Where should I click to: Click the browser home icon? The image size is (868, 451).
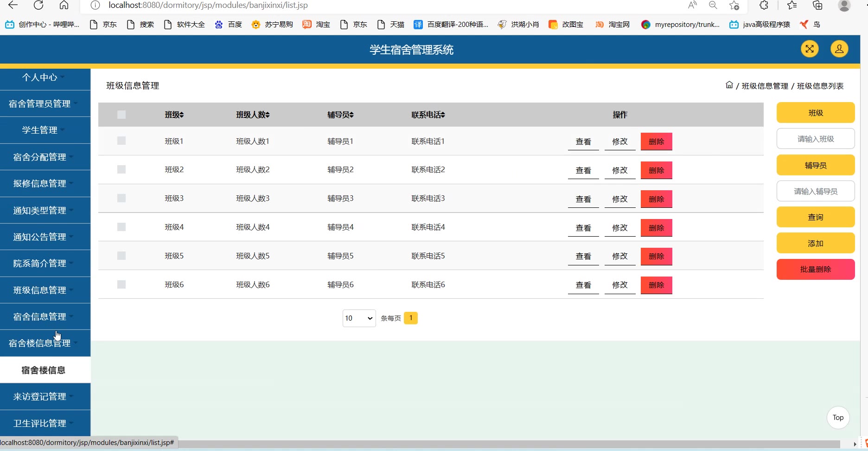[x=64, y=6]
